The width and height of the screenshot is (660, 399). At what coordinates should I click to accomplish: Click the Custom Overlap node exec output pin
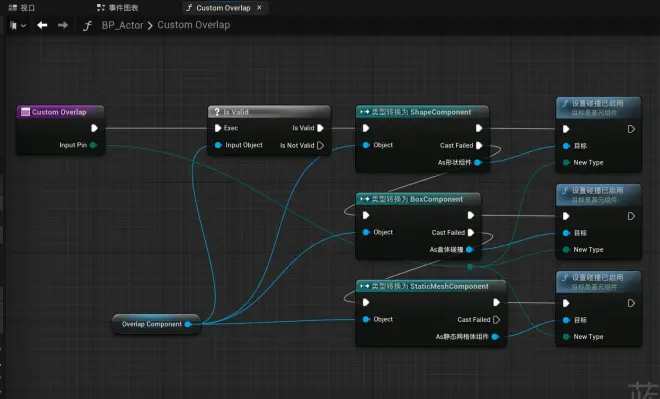pos(94,128)
